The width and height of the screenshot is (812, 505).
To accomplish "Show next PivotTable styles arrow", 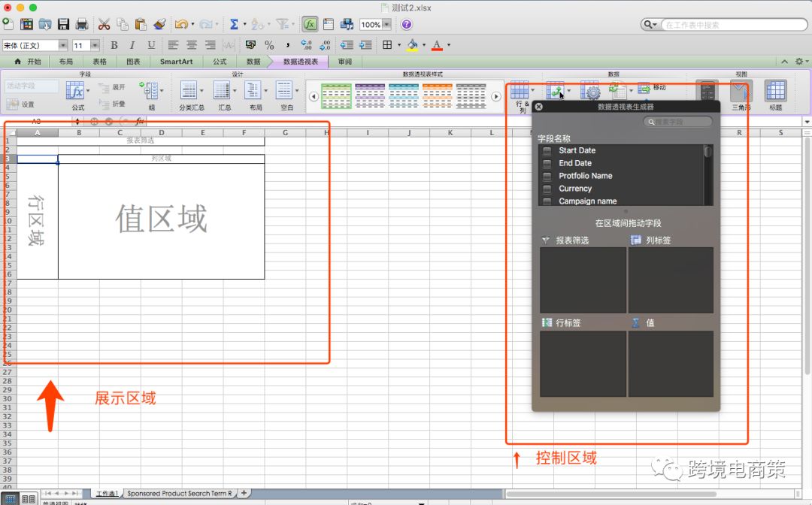I will click(x=496, y=96).
